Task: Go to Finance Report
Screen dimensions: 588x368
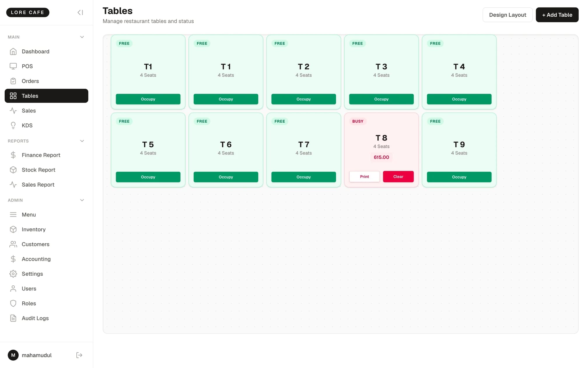Action: [x=46, y=155]
